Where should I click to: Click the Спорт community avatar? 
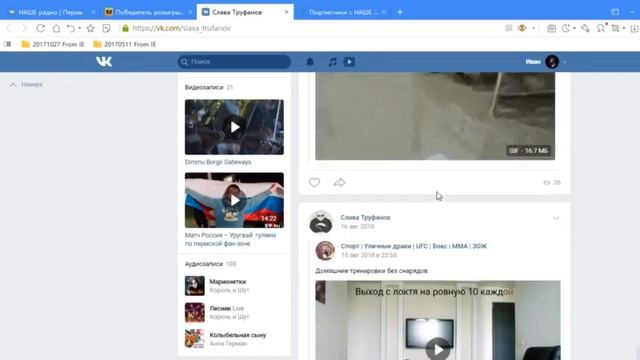click(x=325, y=250)
